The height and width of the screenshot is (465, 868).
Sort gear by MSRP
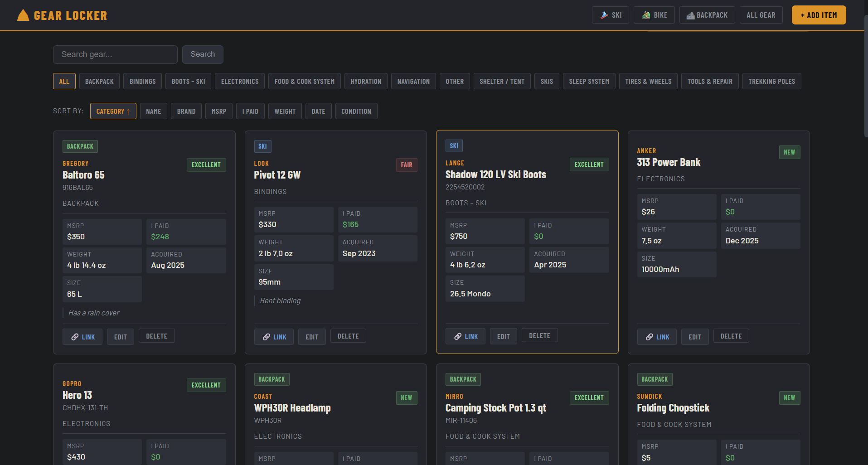219,111
